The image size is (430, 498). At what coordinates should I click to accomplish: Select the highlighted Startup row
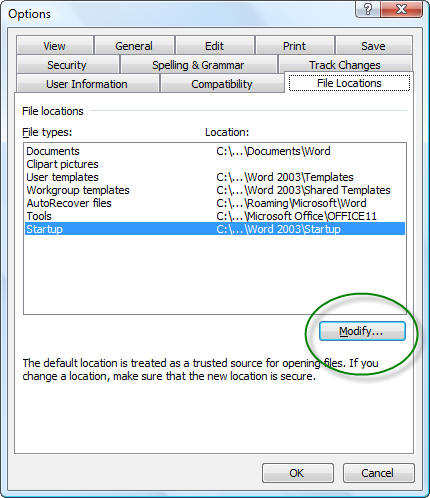[x=215, y=229]
